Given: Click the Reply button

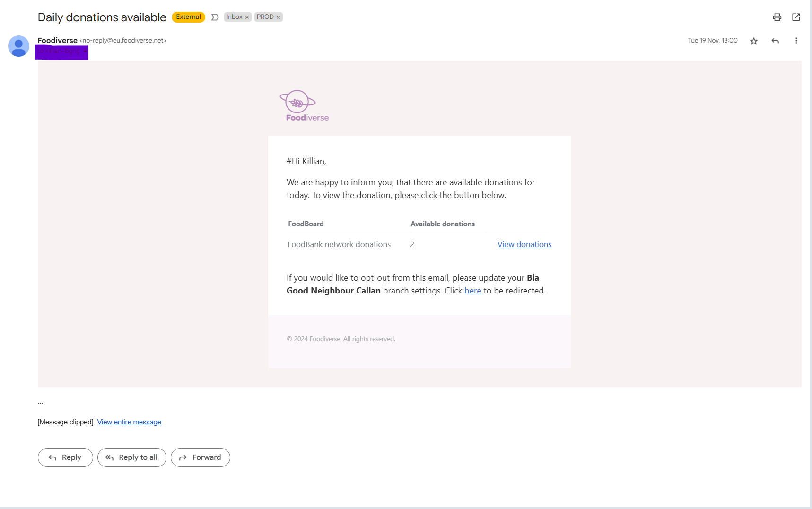Looking at the screenshot, I should [65, 457].
